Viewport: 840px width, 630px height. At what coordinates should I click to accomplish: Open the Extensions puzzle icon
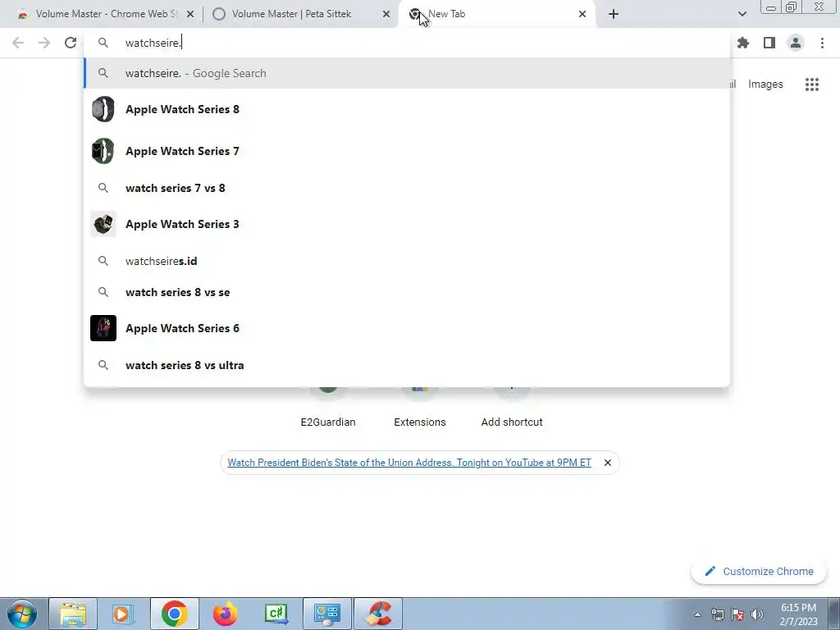click(743, 43)
